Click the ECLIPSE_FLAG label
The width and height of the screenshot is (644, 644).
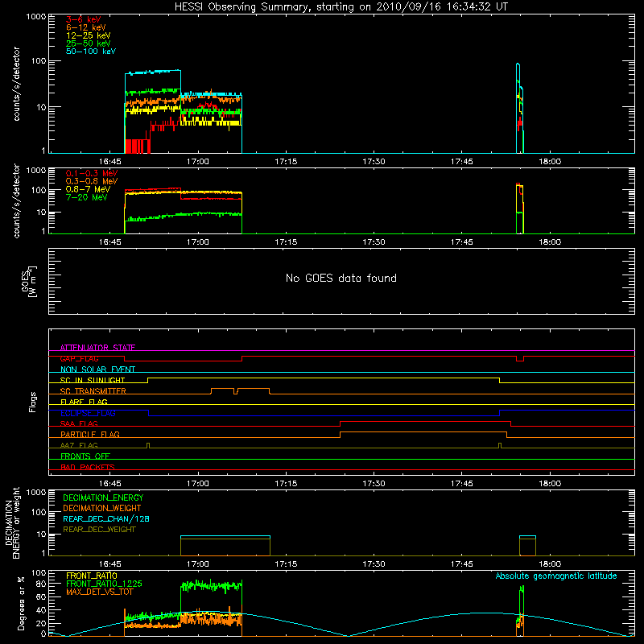pos(88,413)
